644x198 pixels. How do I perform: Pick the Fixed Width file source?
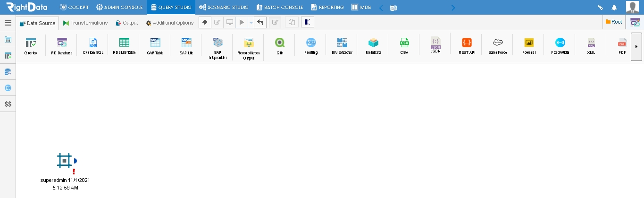(x=560, y=46)
